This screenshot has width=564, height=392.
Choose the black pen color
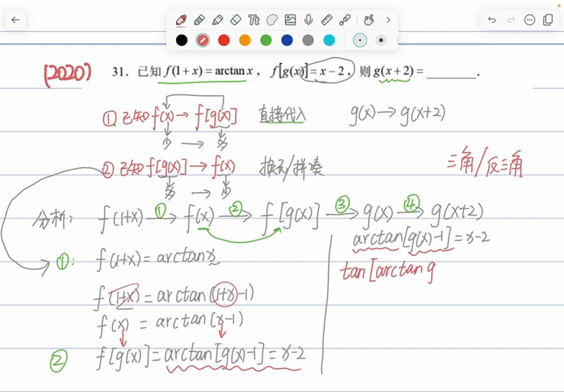click(x=181, y=40)
